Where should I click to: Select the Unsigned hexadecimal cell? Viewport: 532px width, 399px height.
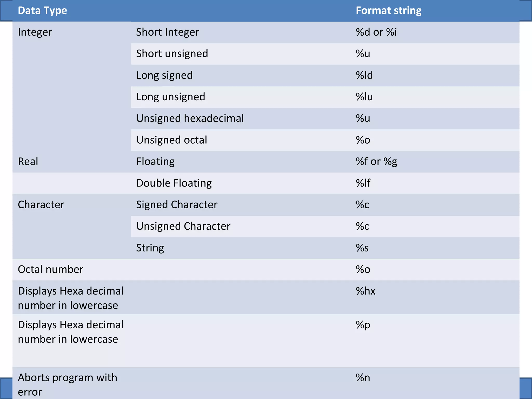(x=190, y=118)
